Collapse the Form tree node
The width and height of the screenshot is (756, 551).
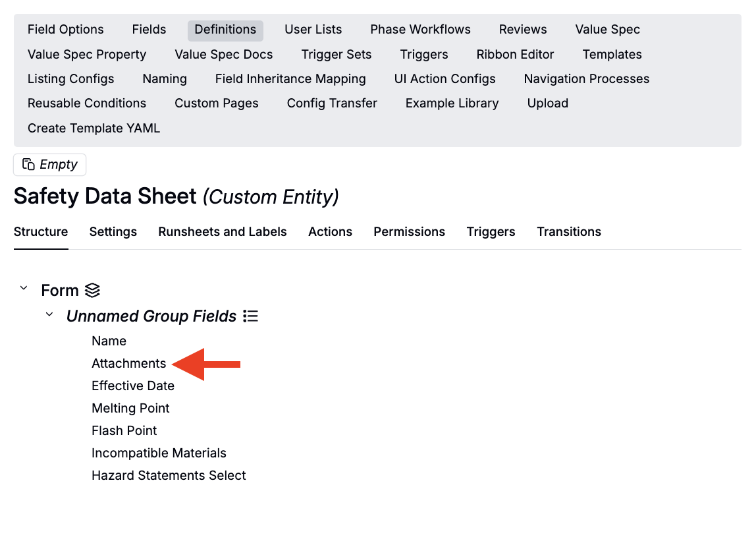(24, 289)
